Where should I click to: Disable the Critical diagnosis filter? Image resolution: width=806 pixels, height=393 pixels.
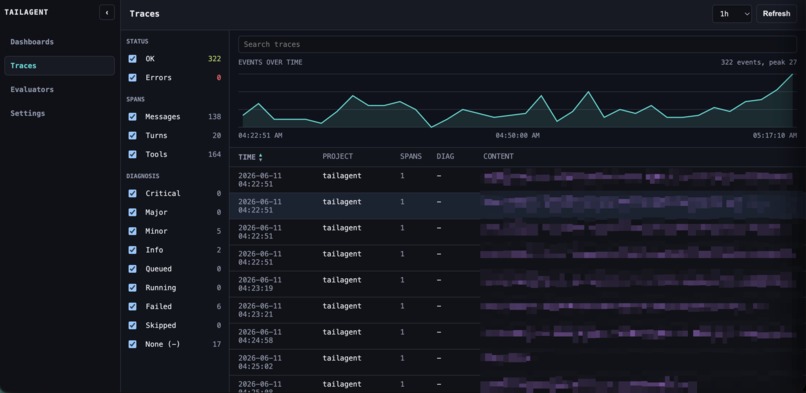133,194
